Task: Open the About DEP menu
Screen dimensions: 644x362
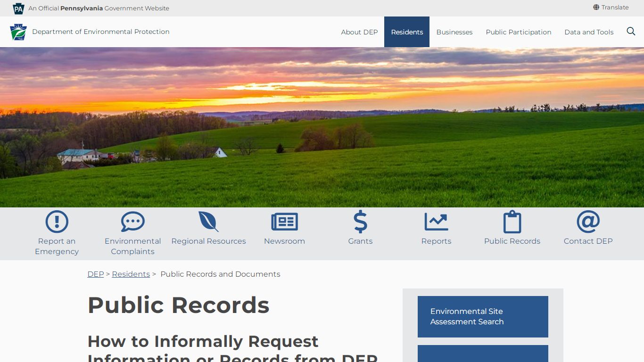Action: [x=359, y=32]
